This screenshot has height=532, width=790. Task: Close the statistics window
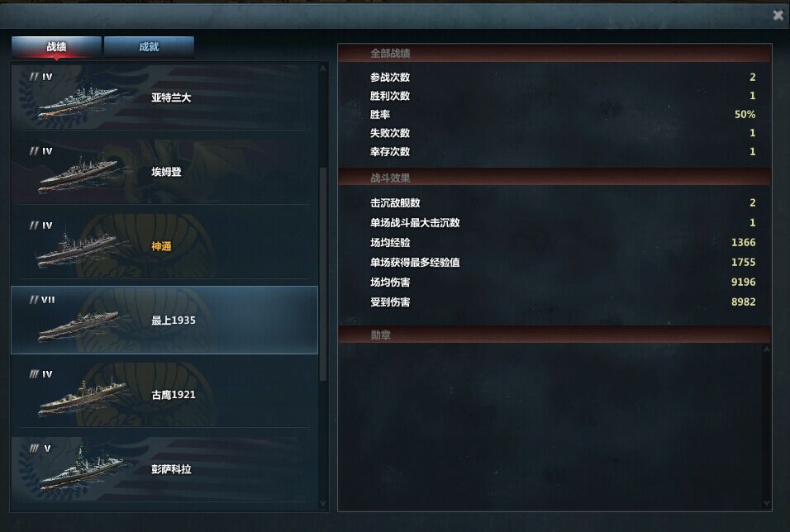point(778,16)
